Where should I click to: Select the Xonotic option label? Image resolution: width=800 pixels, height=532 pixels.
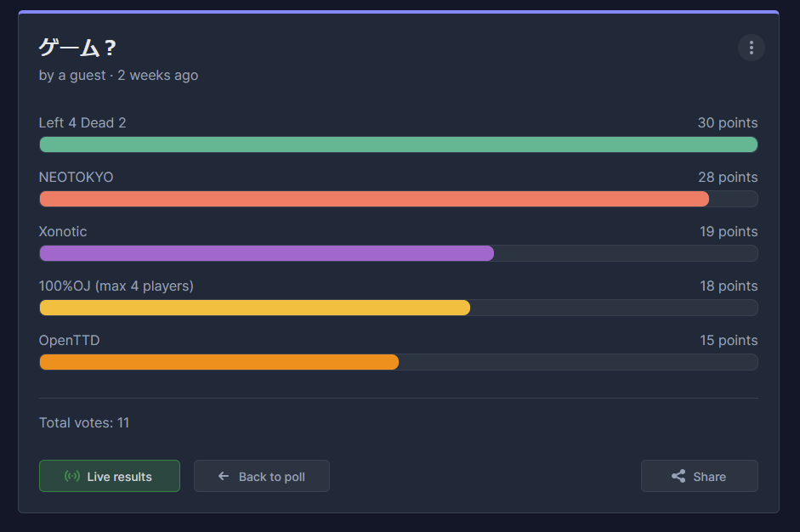63,232
